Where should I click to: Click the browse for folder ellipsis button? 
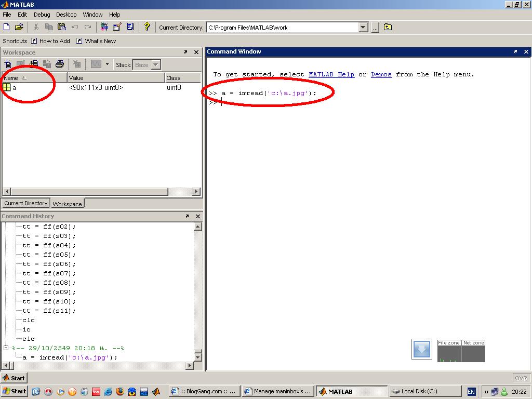click(375, 28)
